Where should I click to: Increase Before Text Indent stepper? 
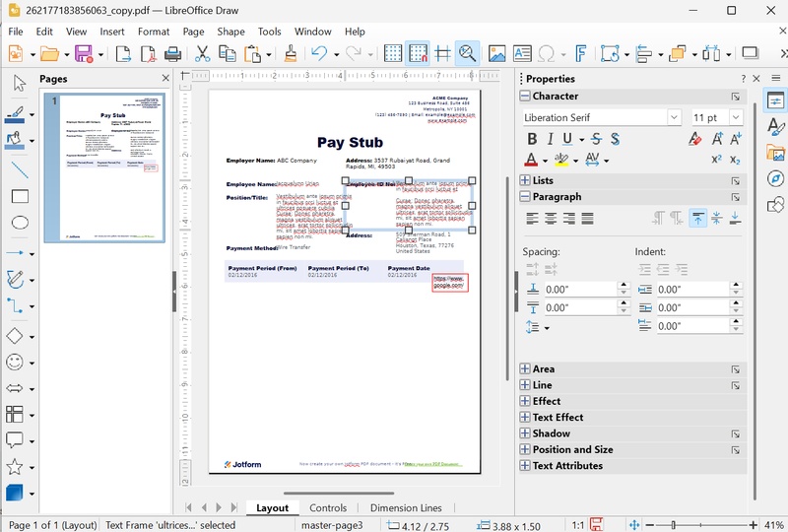736,285
